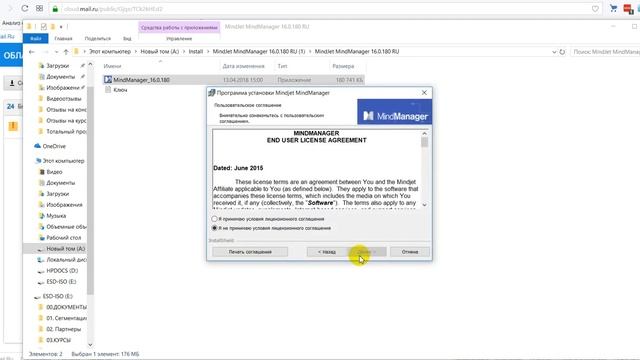Screen dimensions: 640x360
Task: Refresh the Explorer folder view
Action: [x=562, y=52]
